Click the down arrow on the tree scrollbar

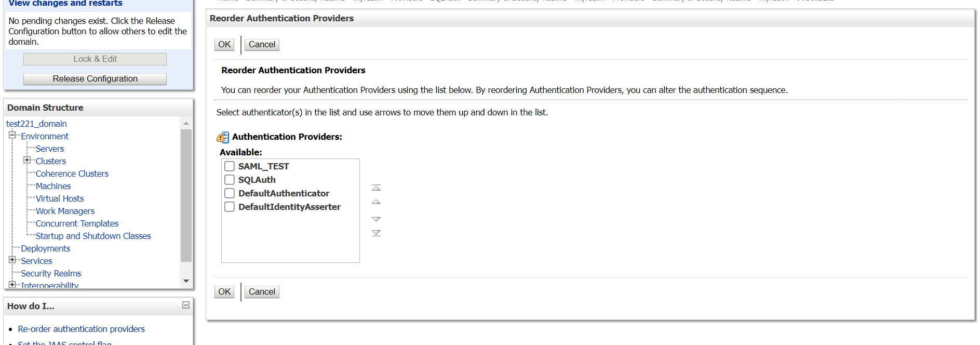coord(185,281)
